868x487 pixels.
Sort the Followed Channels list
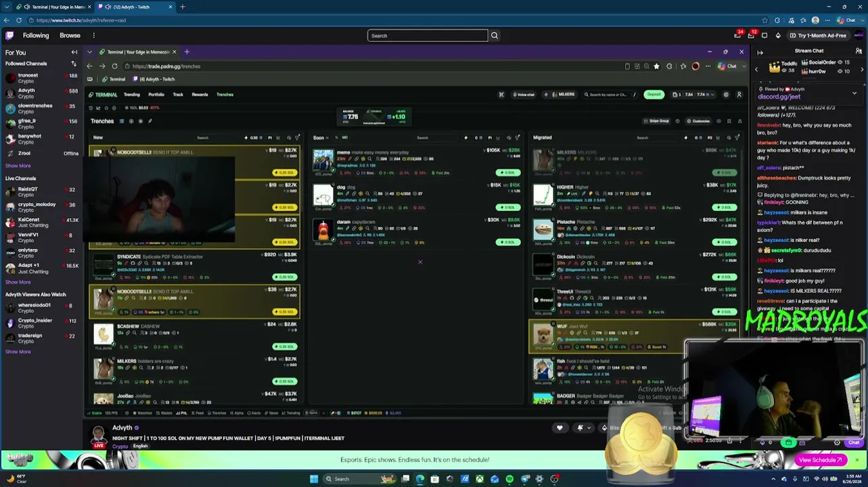[74, 64]
